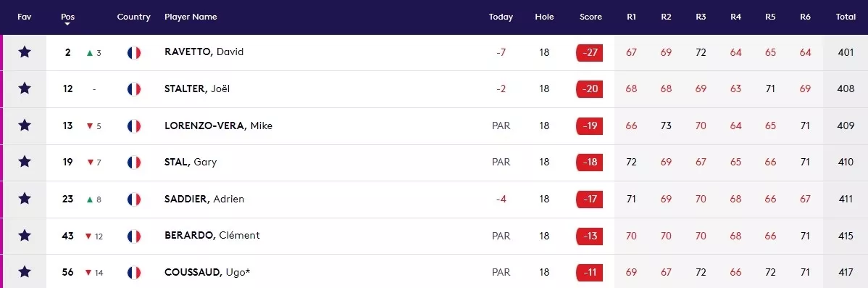Click the French flag beside Ravetto
This screenshot has height=288, width=868.
[134, 53]
